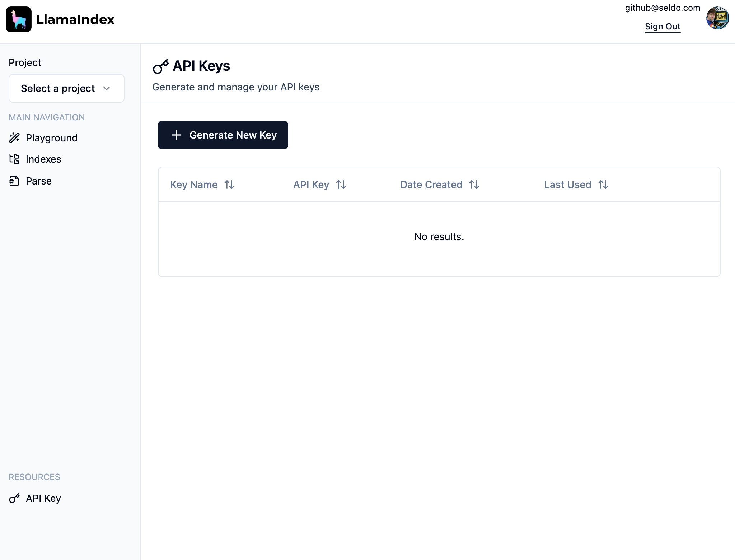Click the Indexes navigation icon
The width and height of the screenshot is (735, 560).
15,159
